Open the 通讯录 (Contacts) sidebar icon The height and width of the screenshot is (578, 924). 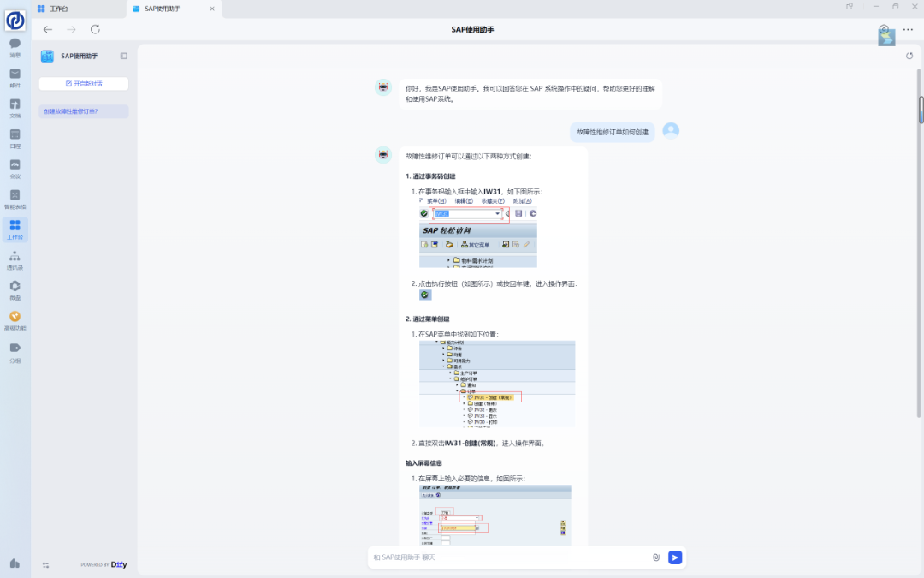click(x=15, y=260)
